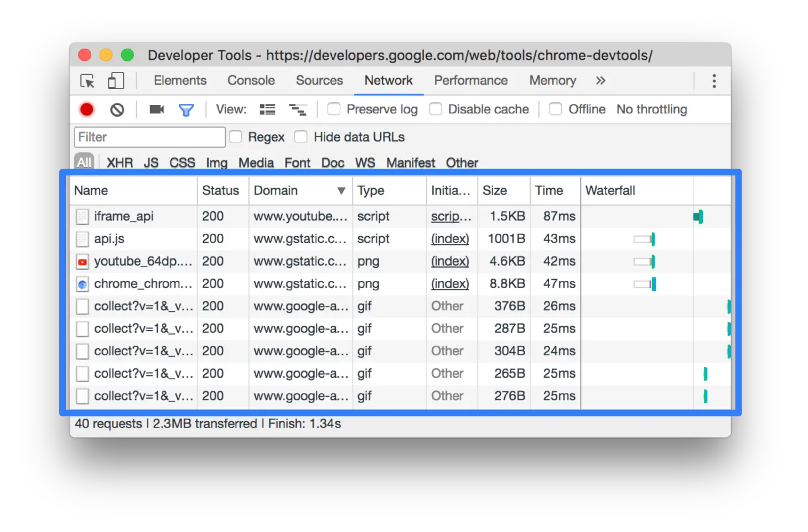
Task: Tick the checkbox on the 265B collect row
Action: [x=82, y=374]
